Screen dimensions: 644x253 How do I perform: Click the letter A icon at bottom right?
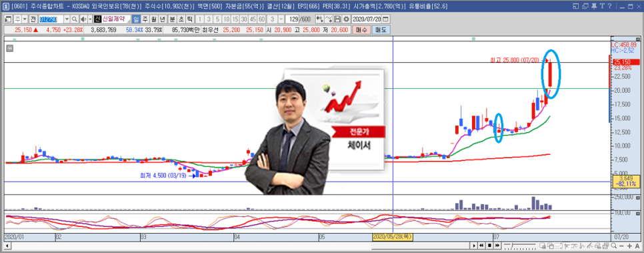[637, 246]
